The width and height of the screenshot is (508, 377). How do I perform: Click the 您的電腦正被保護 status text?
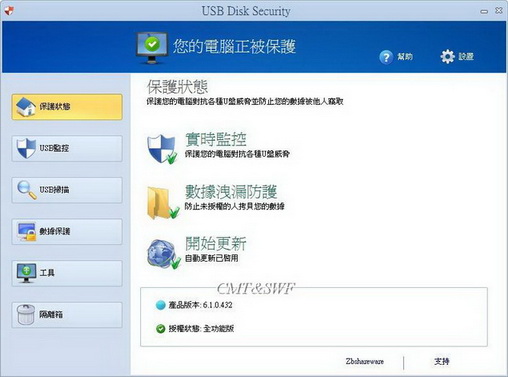[234, 46]
